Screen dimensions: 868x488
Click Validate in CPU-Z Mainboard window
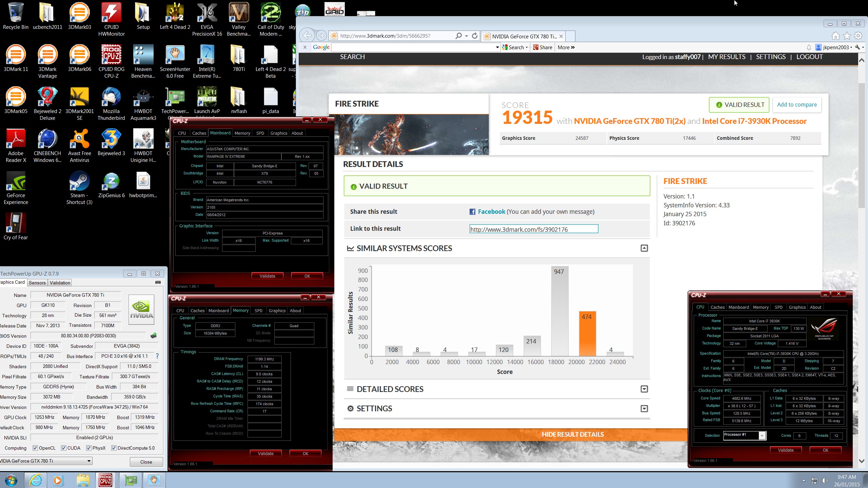click(x=267, y=276)
